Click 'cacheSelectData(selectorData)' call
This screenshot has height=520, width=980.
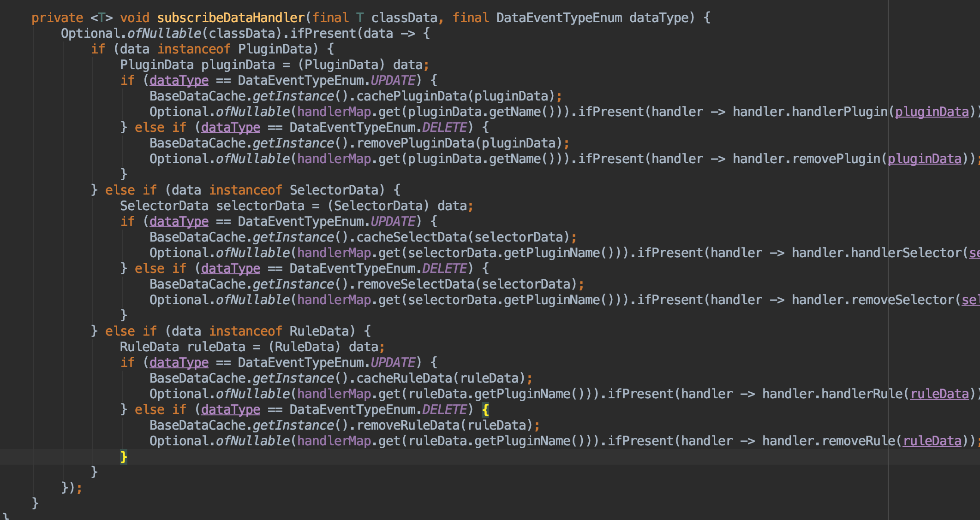pos(463,237)
